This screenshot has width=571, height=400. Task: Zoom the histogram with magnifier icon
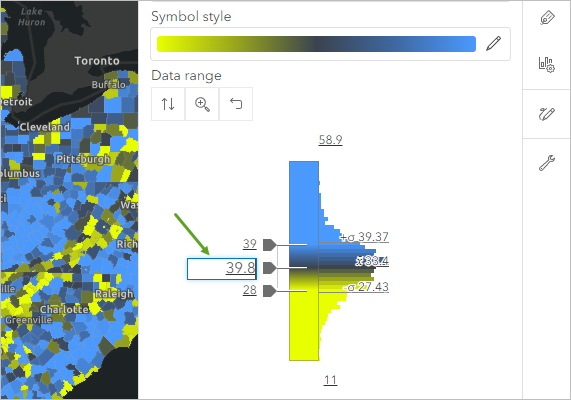coord(202,104)
